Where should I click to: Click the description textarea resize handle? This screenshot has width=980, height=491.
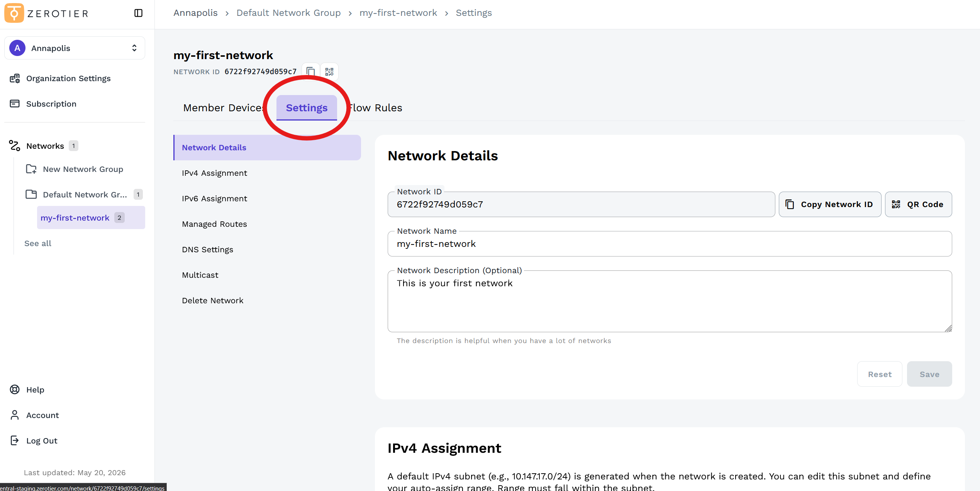tap(948, 328)
